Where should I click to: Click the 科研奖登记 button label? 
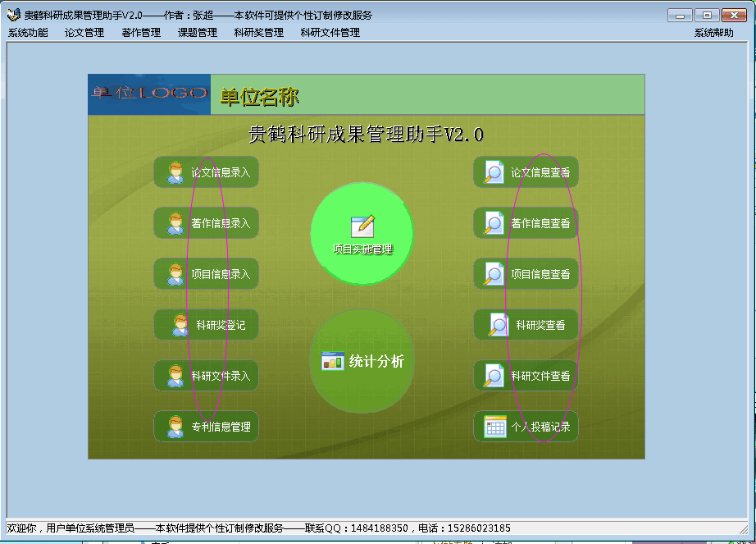[221, 325]
